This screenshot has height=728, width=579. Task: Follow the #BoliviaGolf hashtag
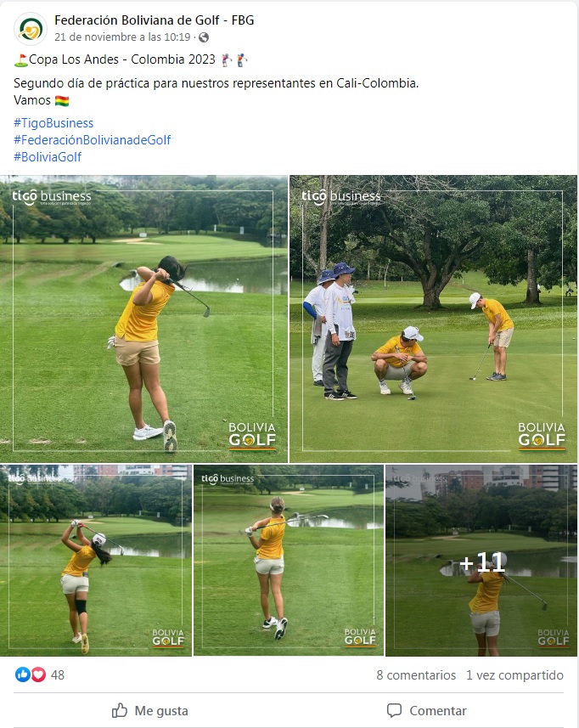tap(48, 157)
